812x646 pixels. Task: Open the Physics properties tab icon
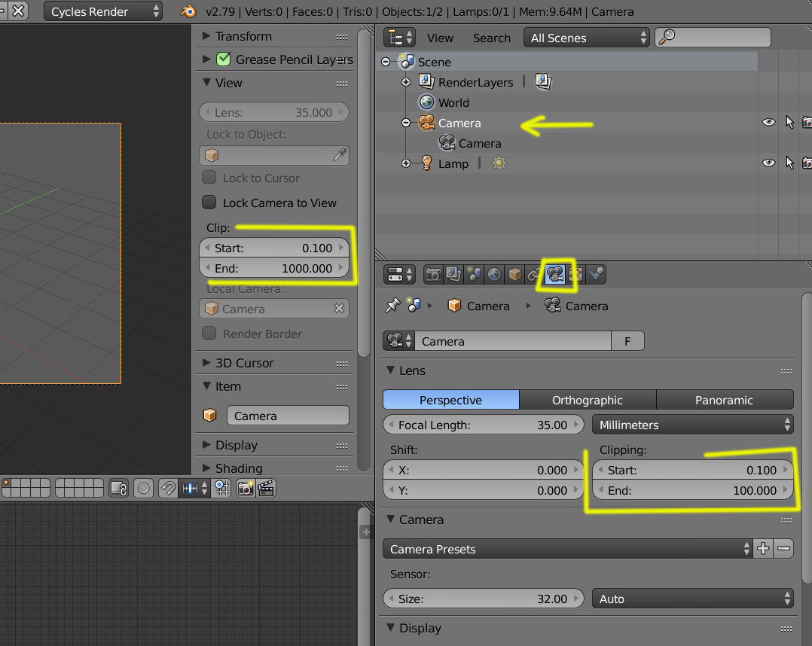(596, 274)
